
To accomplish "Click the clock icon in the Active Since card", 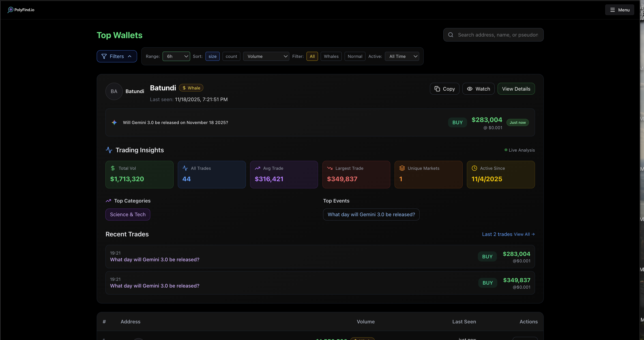I will [x=474, y=168].
